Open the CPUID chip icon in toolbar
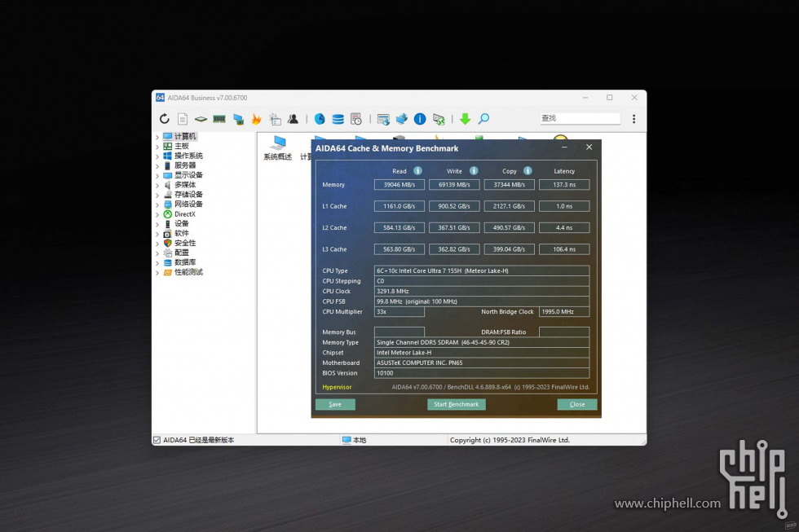This screenshot has height=532, width=799. coord(201,119)
